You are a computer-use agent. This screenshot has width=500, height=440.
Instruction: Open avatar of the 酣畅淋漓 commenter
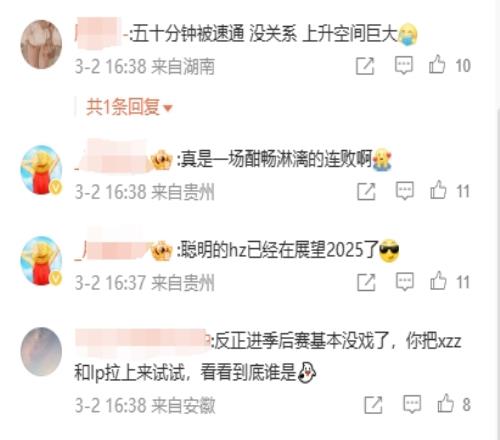click(x=41, y=169)
